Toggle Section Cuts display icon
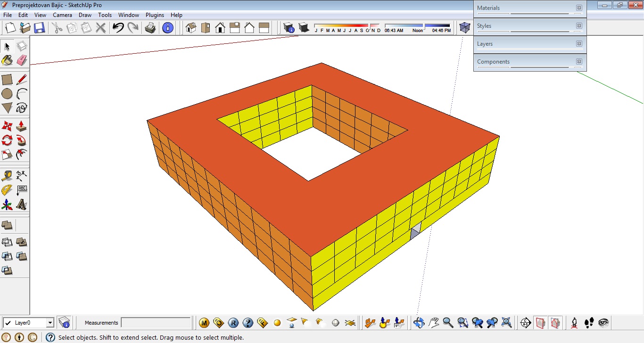Viewport: 644px width, 343px height. 555,323
